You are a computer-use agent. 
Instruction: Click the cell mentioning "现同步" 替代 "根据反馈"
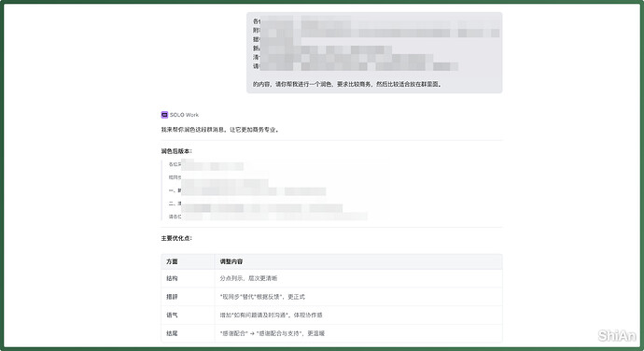pos(358,297)
